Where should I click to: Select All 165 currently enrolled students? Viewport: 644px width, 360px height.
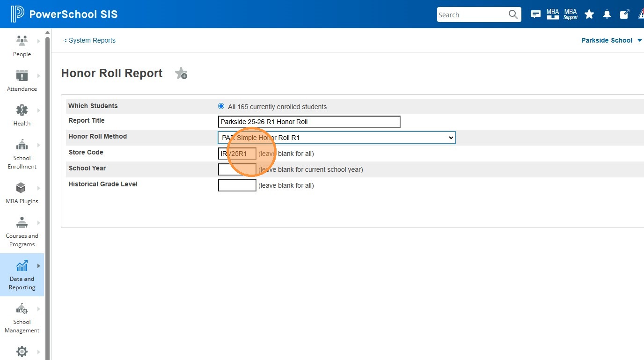coord(221,106)
